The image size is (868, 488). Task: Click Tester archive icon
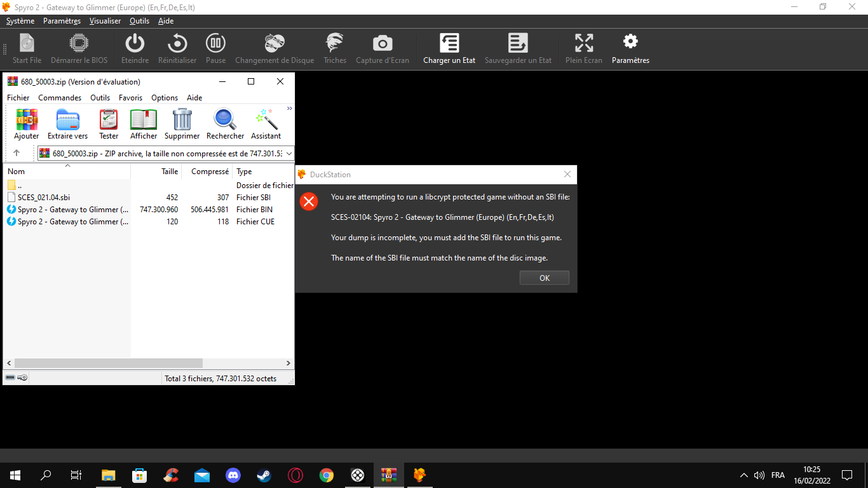coord(109,119)
